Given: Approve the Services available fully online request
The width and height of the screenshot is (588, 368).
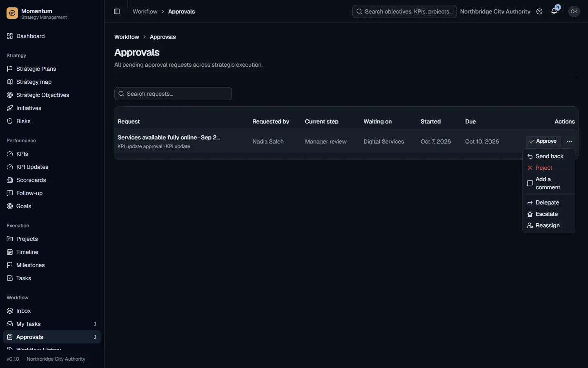Looking at the screenshot, I should pyautogui.click(x=543, y=141).
